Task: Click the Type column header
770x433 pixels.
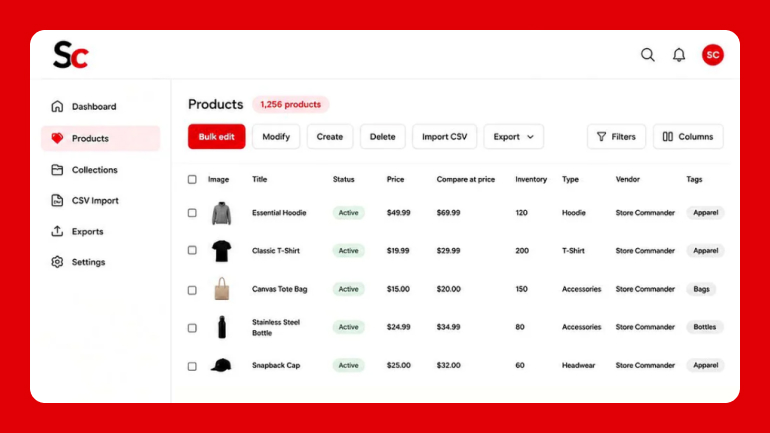Action: 570,179
